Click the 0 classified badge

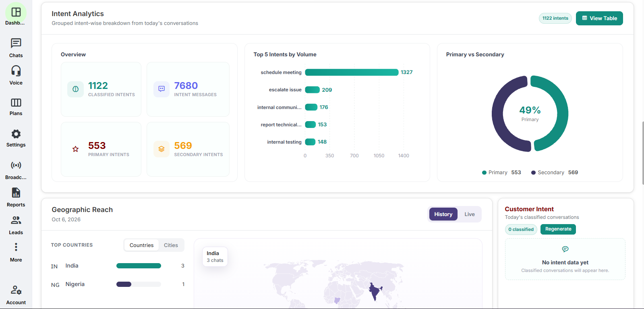pos(521,229)
